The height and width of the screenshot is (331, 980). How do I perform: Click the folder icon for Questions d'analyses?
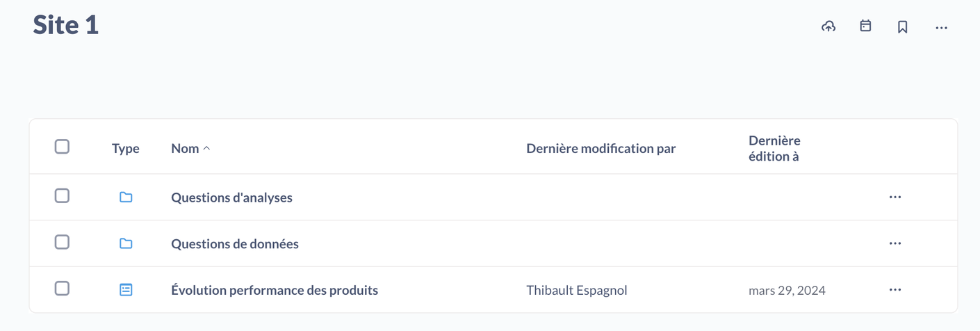coord(126,197)
